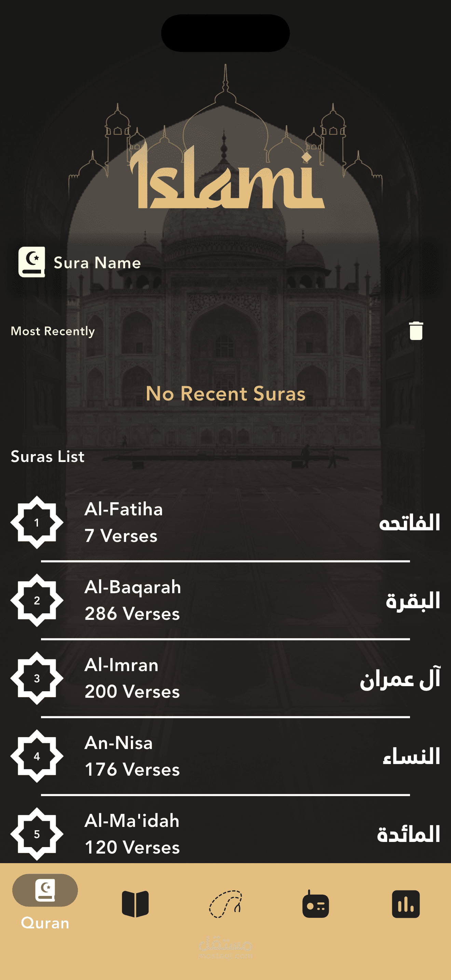Tap the Sura Name search field

pos(98,262)
